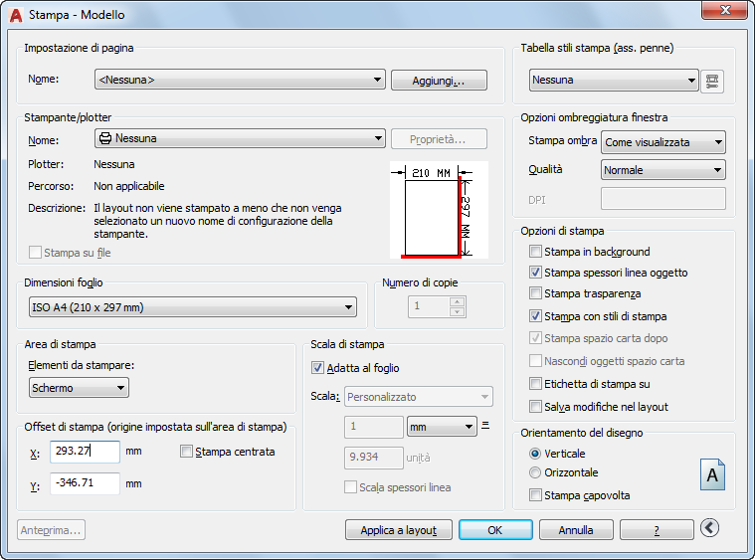Check Salva modifiche nel layout
This screenshot has height=560, width=755.
point(535,407)
